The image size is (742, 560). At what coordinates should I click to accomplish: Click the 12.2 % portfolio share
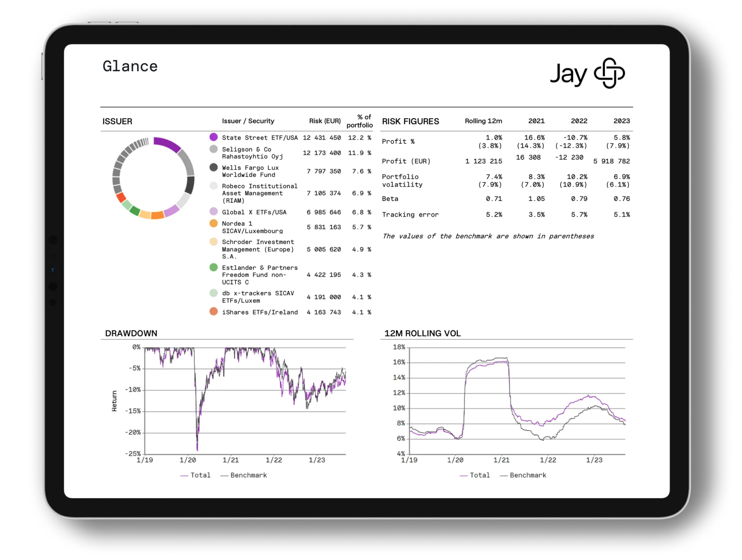[x=360, y=138]
